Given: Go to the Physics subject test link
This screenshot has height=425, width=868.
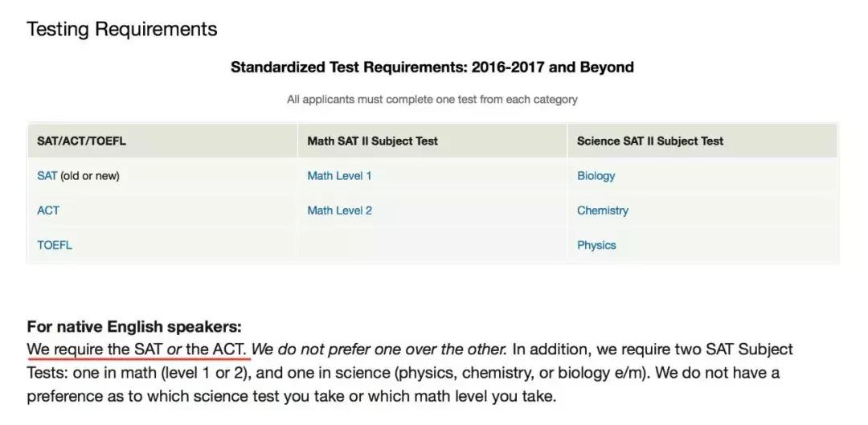Looking at the screenshot, I should pyautogui.click(x=596, y=245).
